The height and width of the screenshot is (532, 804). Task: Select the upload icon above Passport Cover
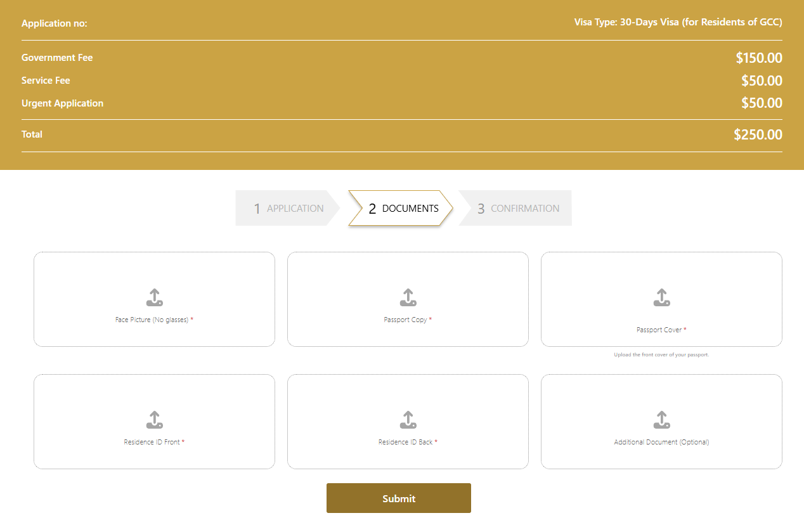[661, 297]
